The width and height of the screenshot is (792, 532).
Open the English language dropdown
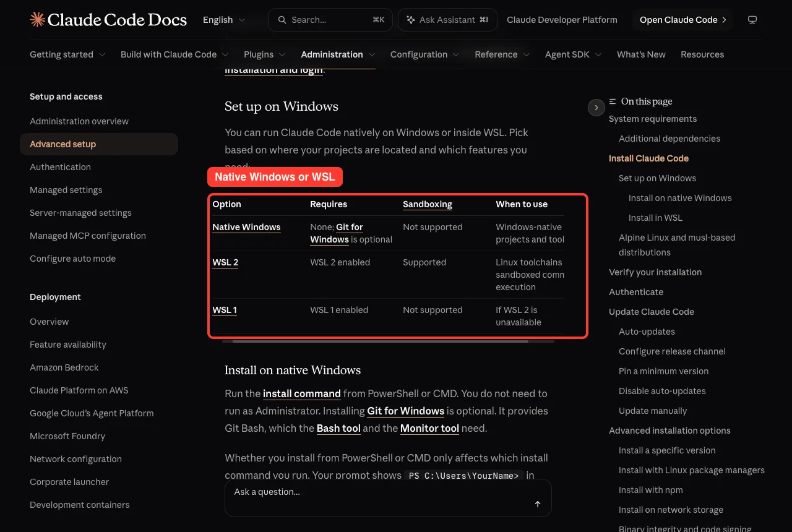(224, 20)
